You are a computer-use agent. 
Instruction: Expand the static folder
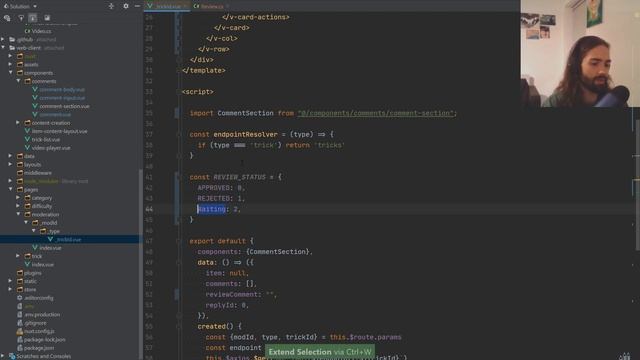point(11,281)
